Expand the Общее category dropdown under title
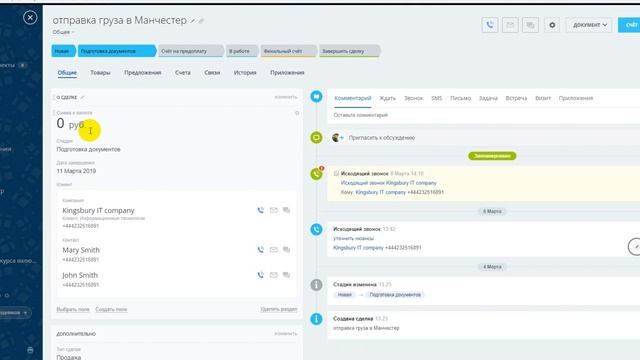The image size is (640, 360). [x=63, y=32]
